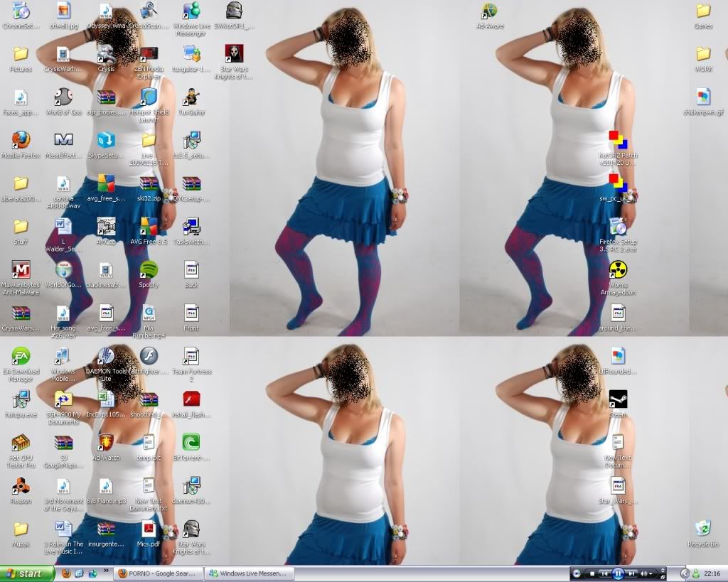The width and height of the screenshot is (728, 582).
Task: Pause playback in the media player toolbar
Action: (618, 574)
